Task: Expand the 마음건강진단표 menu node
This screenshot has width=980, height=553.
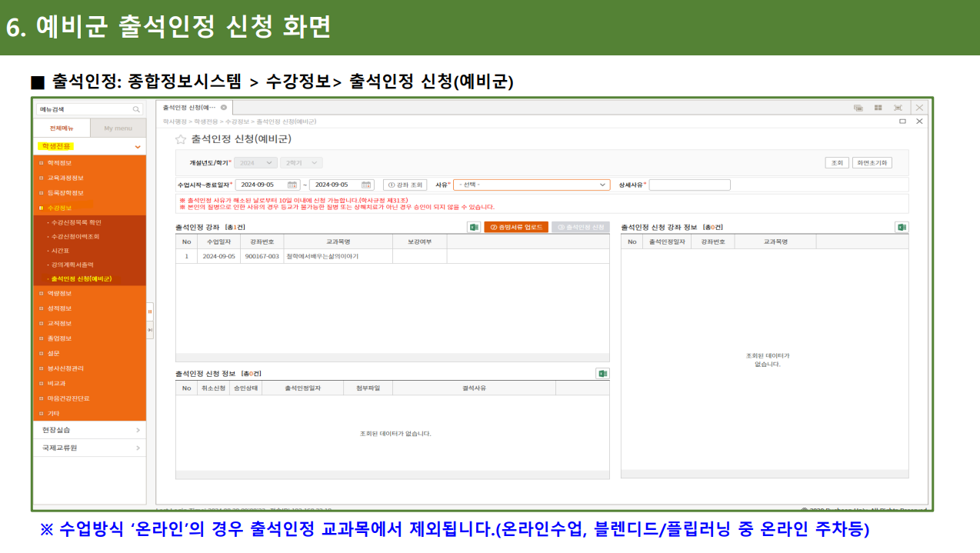Action: coord(42,398)
